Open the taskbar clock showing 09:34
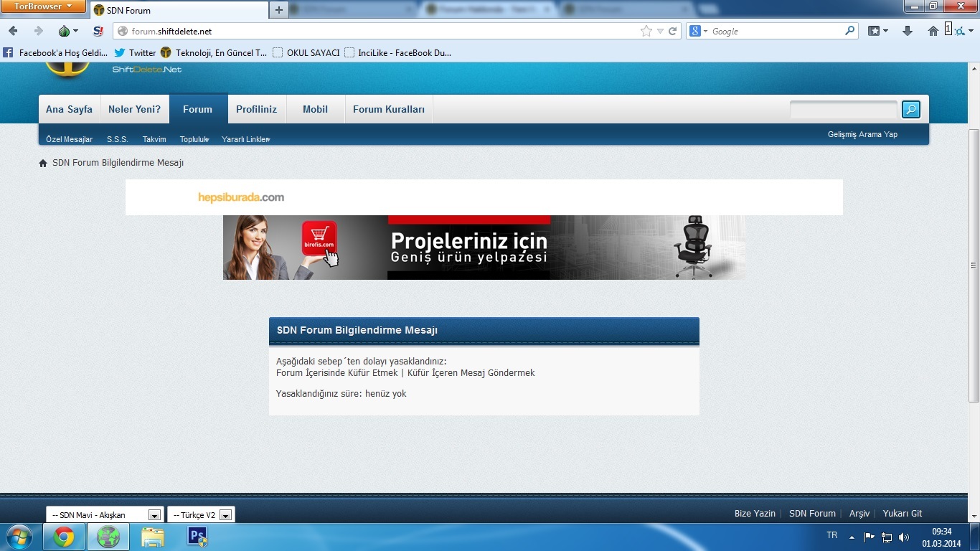The width and height of the screenshot is (980, 551). [x=942, y=537]
